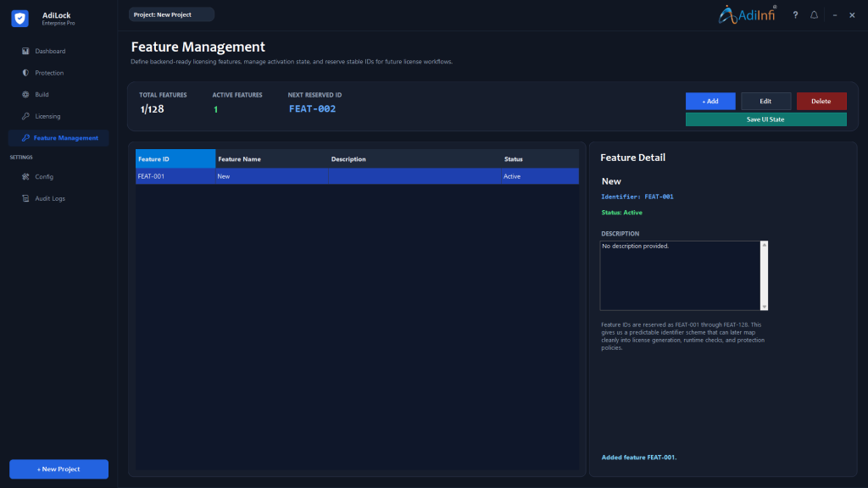Save UI State

[765, 119]
